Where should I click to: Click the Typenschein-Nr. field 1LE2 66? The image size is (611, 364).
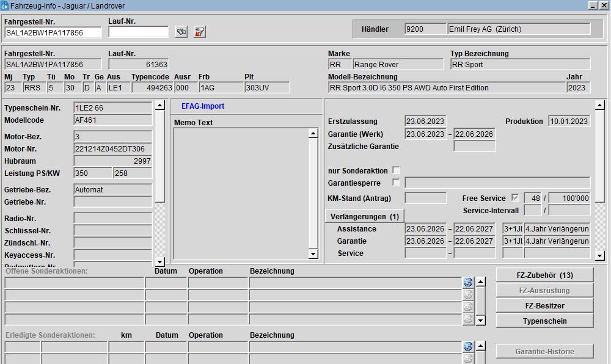pos(112,107)
